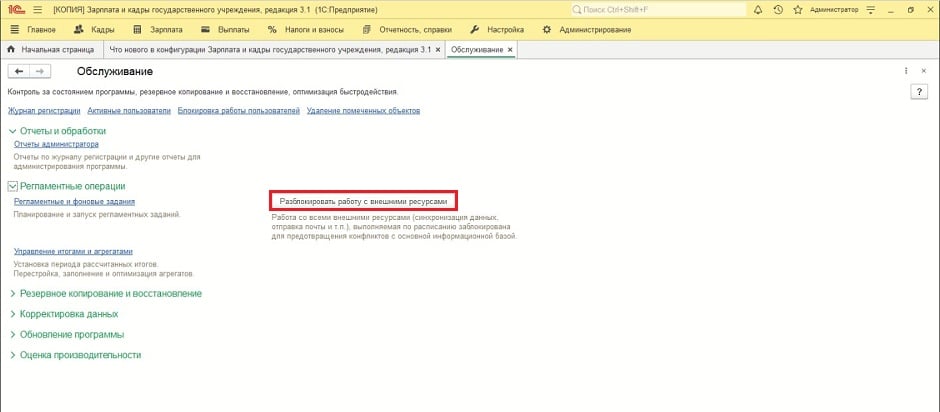Open the Выплаты section
The height and width of the screenshot is (412, 940).
pyautogui.click(x=225, y=30)
